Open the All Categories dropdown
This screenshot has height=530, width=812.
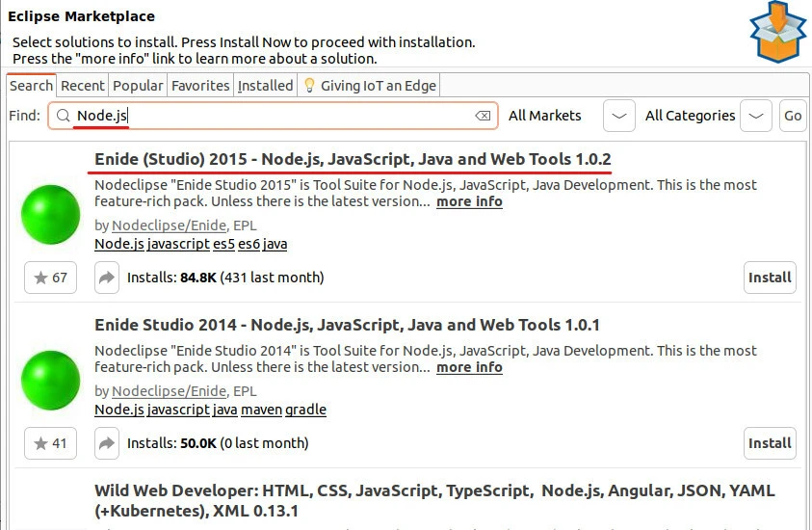(x=757, y=116)
